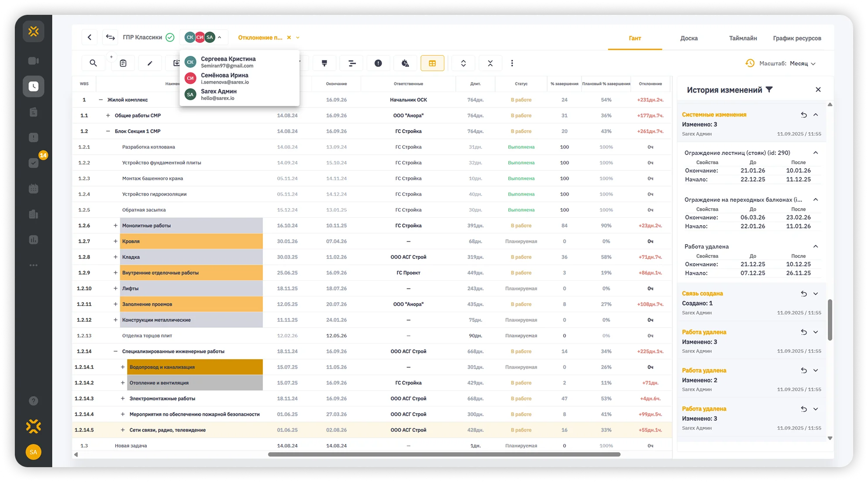The image size is (868, 482).
Task: Undo the Связь создана change
Action: point(803,294)
